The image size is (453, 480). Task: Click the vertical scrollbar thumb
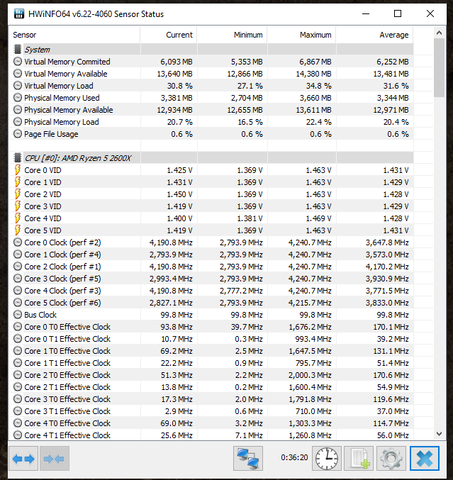pos(439,67)
